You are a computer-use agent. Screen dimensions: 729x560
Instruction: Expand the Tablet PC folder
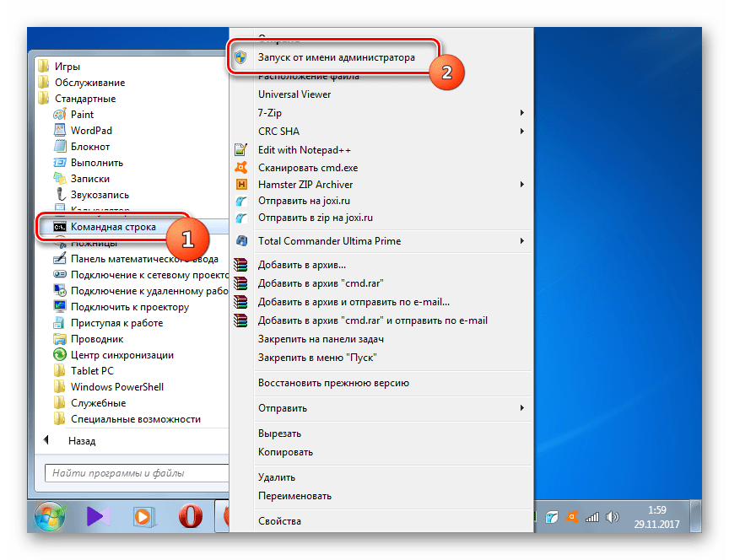[84, 371]
